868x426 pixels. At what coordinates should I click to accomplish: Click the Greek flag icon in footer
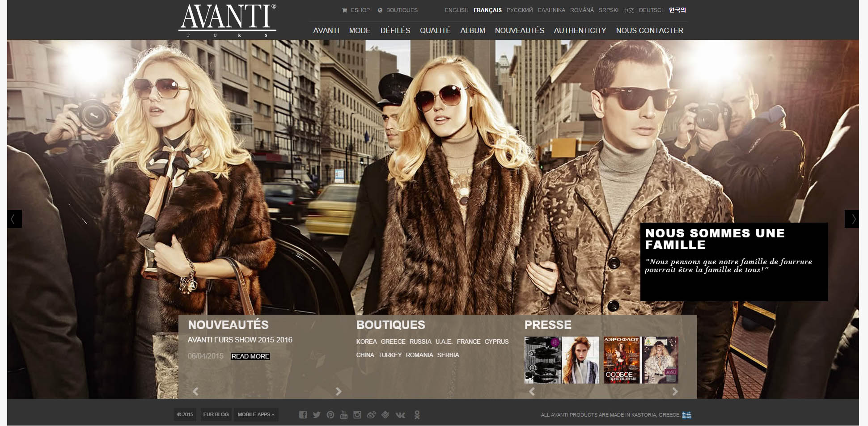point(686,415)
